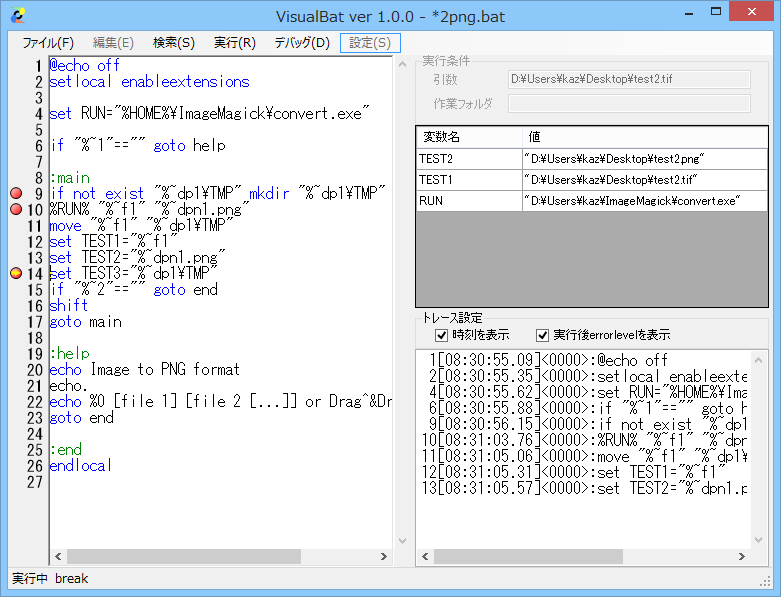Click the breakpoint marker on line 10
781x597 pixels.
[16, 209]
